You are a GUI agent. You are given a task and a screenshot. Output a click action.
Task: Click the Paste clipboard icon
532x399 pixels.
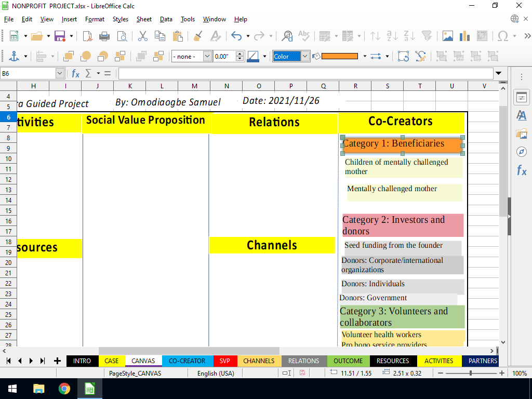(x=178, y=36)
